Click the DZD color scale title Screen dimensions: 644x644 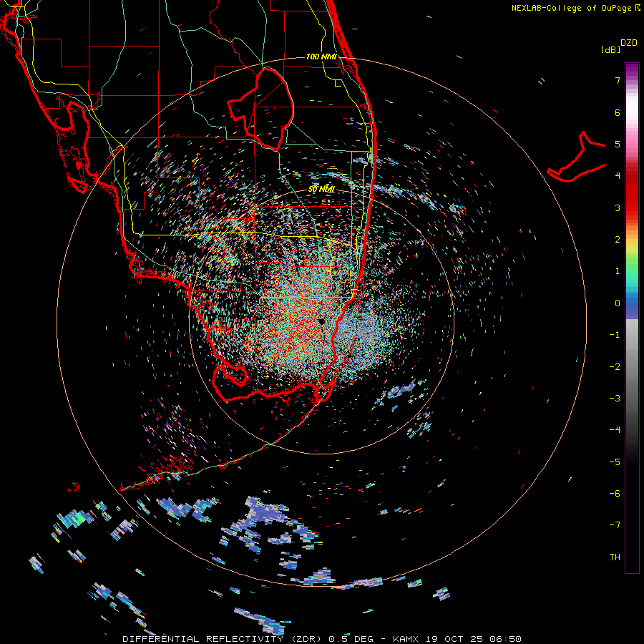[628, 43]
